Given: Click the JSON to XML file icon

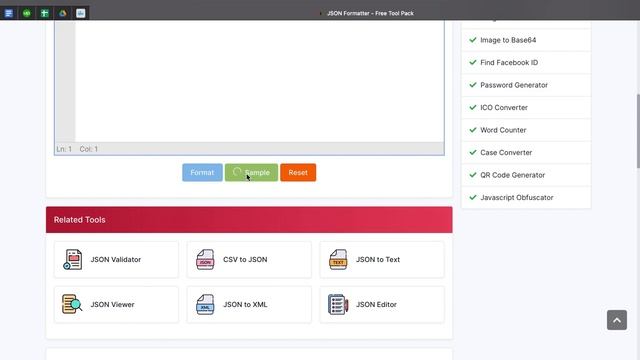Looking at the screenshot, I should 205,304.
